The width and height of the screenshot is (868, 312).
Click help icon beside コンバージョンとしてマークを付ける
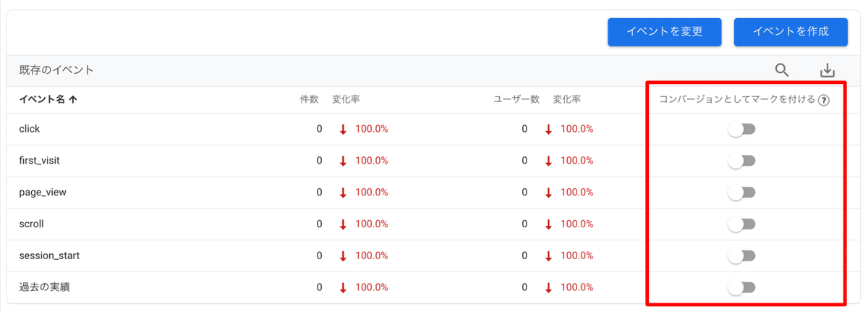(x=823, y=101)
